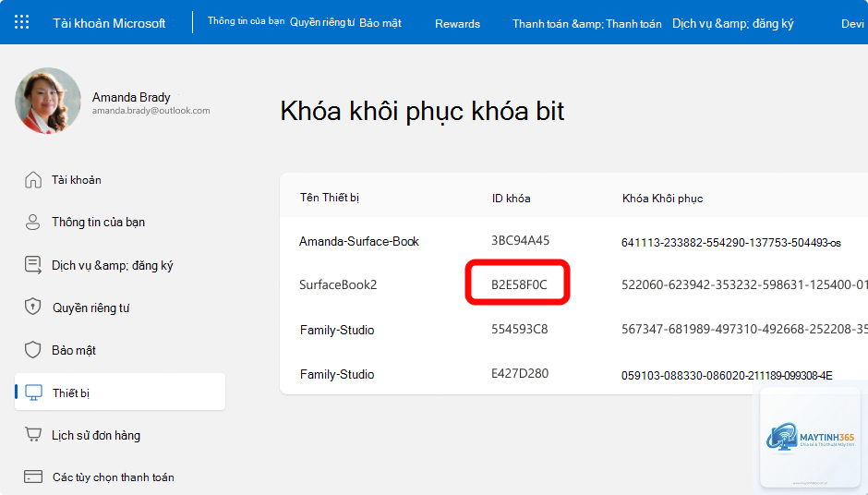Screen dimensions: 868x495
Task: Click the Tài khoản home icon
Action: coord(33,180)
